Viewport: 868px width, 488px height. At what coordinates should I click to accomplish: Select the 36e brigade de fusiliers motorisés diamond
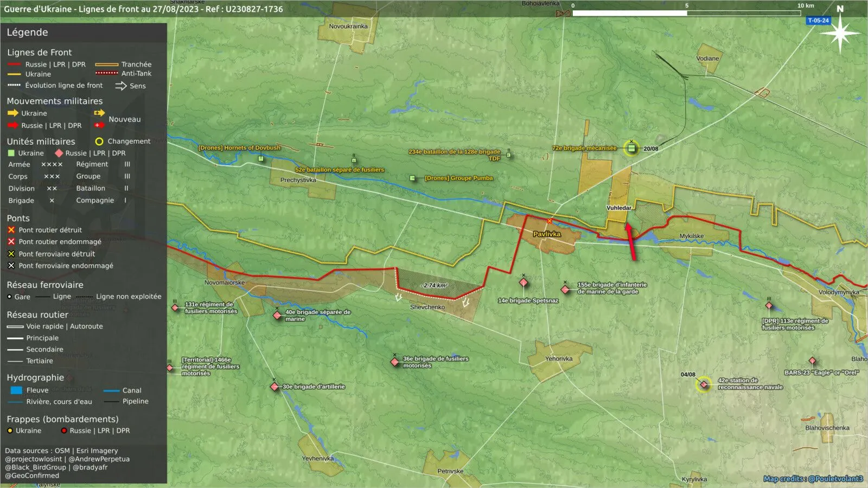point(395,362)
